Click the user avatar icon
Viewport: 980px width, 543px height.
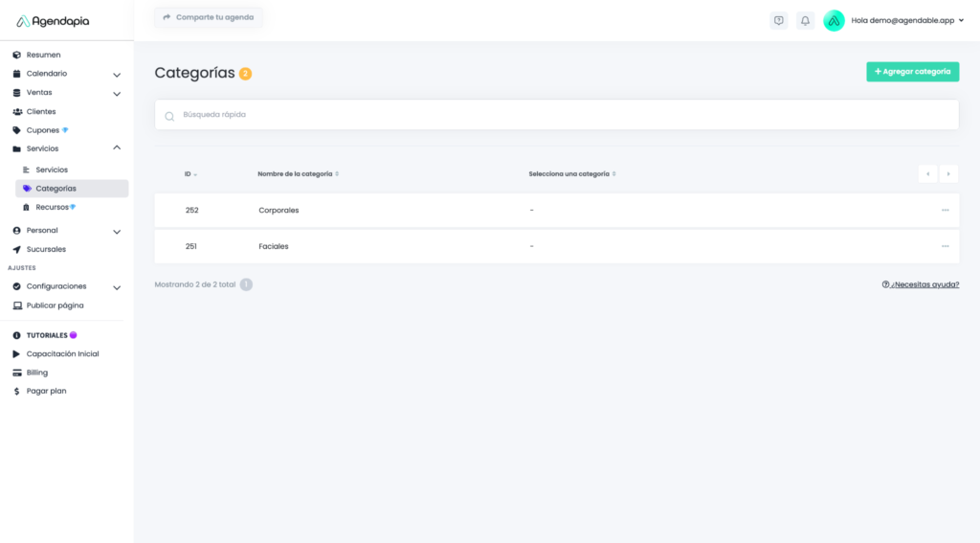click(x=834, y=20)
